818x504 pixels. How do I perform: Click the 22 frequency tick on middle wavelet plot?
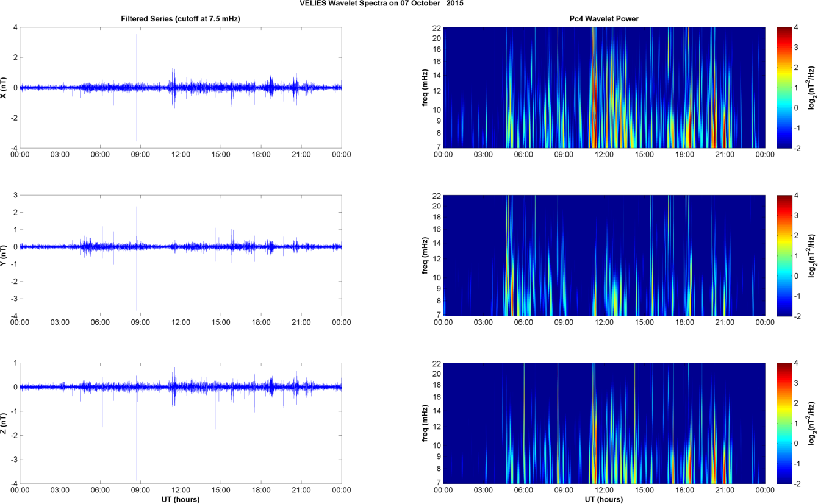pyautogui.click(x=437, y=196)
